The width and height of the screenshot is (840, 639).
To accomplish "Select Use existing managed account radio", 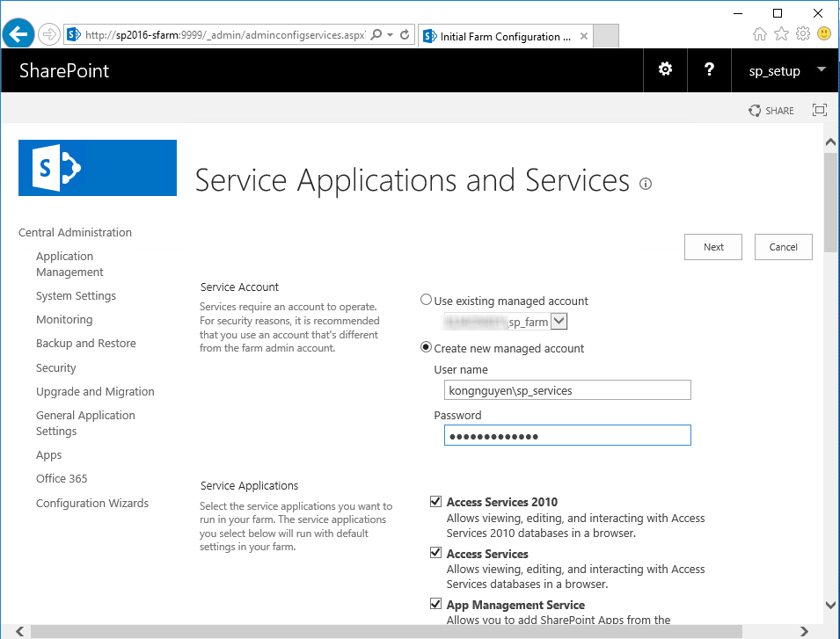I will point(426,300).
